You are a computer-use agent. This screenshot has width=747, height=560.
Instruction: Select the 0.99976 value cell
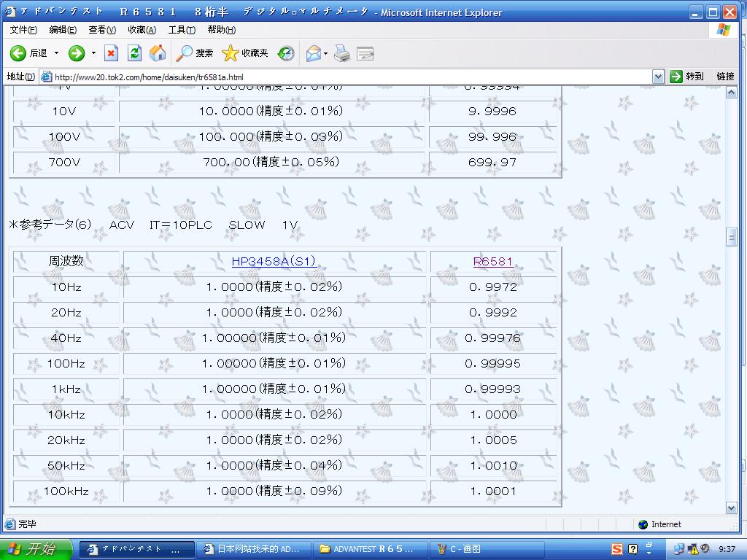click(493, 338)
